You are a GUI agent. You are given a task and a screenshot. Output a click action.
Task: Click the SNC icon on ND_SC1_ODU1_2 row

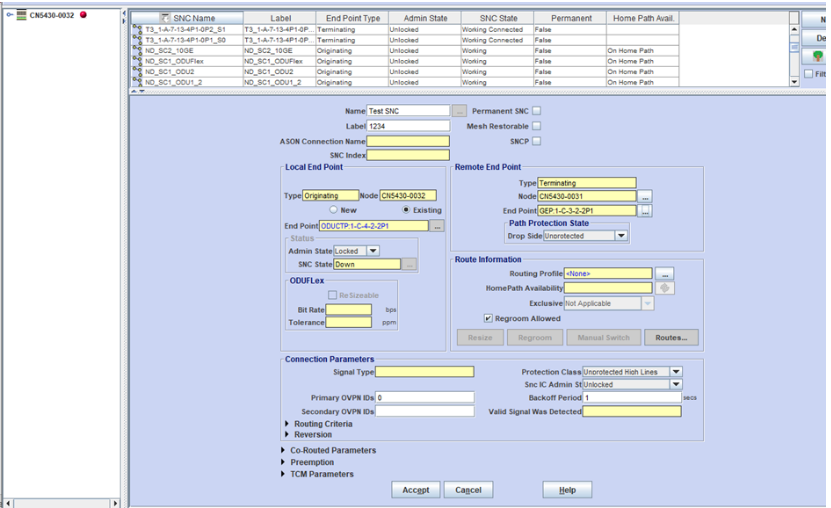(x=137, y=82)
